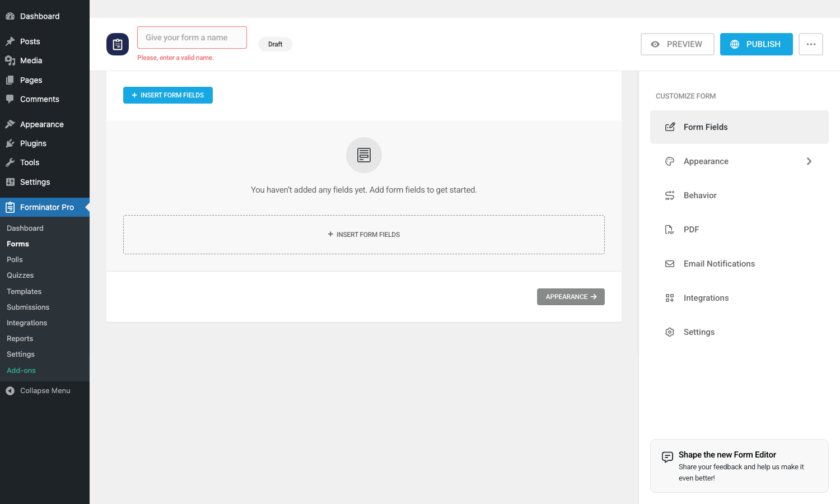Click the empty form list icon in circle
840x504 pixels.
(x=364, y=155)
